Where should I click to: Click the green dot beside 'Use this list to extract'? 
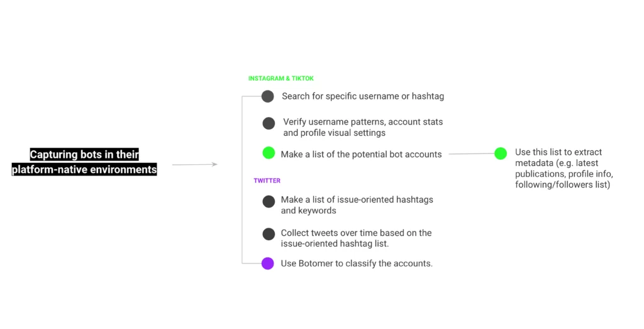(501, 153)
